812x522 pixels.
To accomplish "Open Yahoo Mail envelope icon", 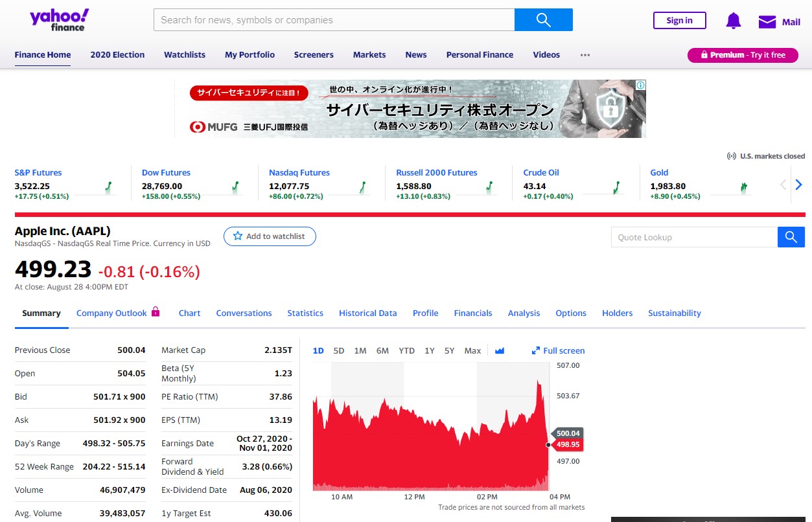I will click(x=767, y=21).
